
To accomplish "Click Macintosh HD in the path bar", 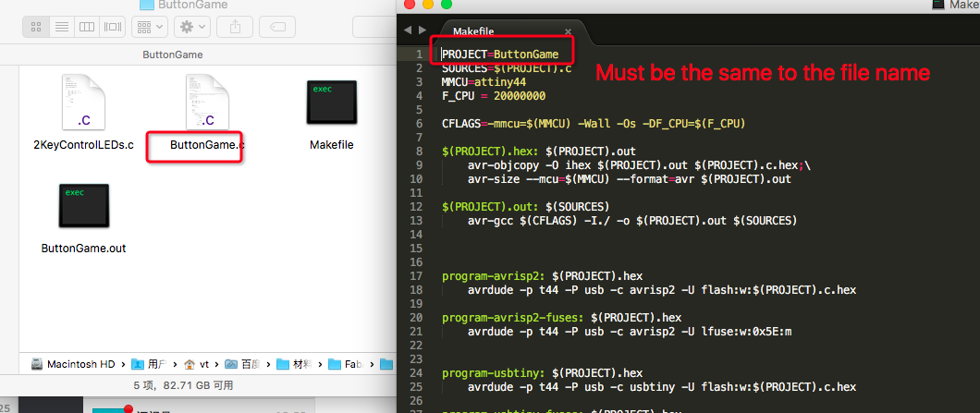I will (x=74, y=364).
